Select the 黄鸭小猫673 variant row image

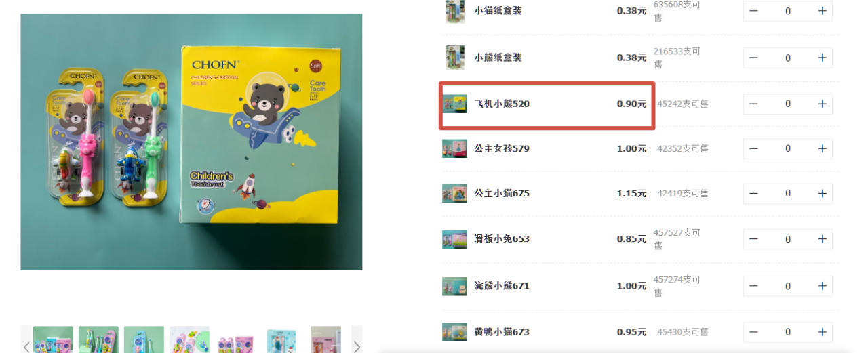click(x=454, y=332)
